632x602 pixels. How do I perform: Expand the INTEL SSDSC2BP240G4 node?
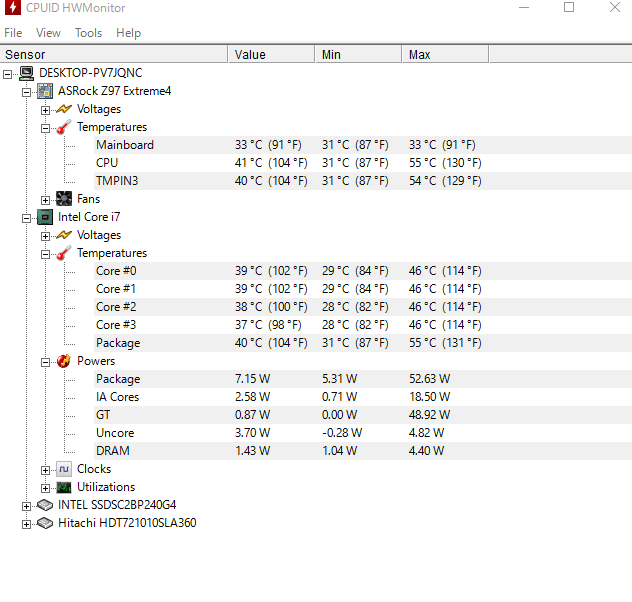(x=26, y=507)
